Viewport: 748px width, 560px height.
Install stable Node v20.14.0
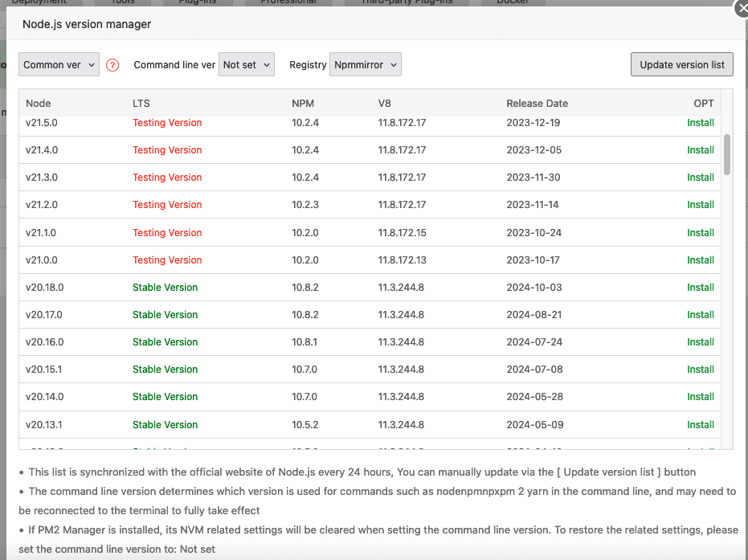[x=700, y=397]
